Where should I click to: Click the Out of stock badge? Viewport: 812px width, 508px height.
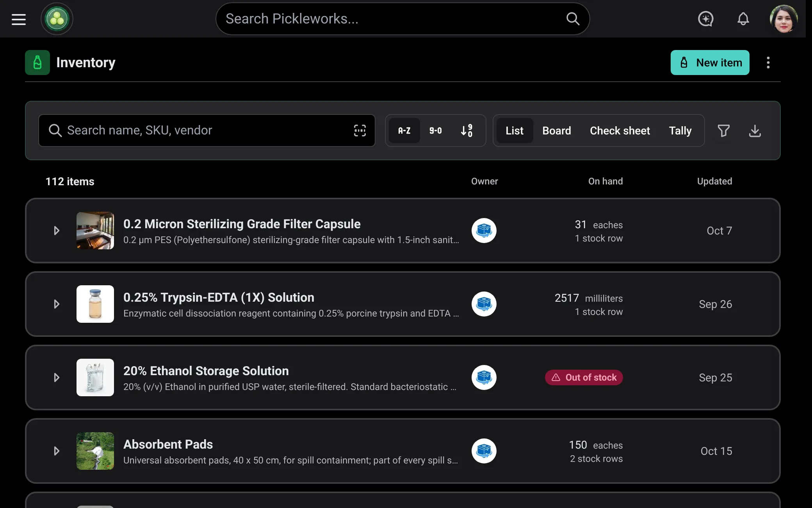coord(584,377)
